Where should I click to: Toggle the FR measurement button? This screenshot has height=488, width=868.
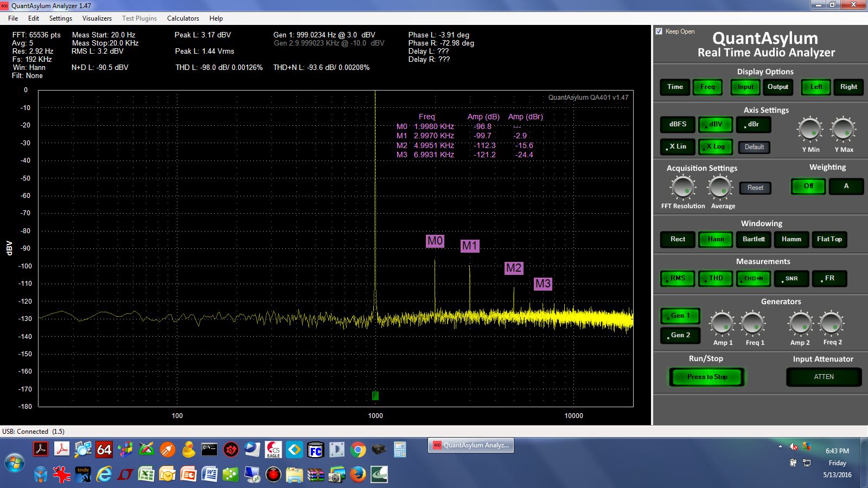tap(829, 278)
